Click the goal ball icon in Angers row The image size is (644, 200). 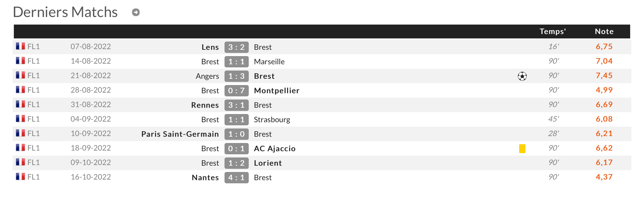(522, 76)
